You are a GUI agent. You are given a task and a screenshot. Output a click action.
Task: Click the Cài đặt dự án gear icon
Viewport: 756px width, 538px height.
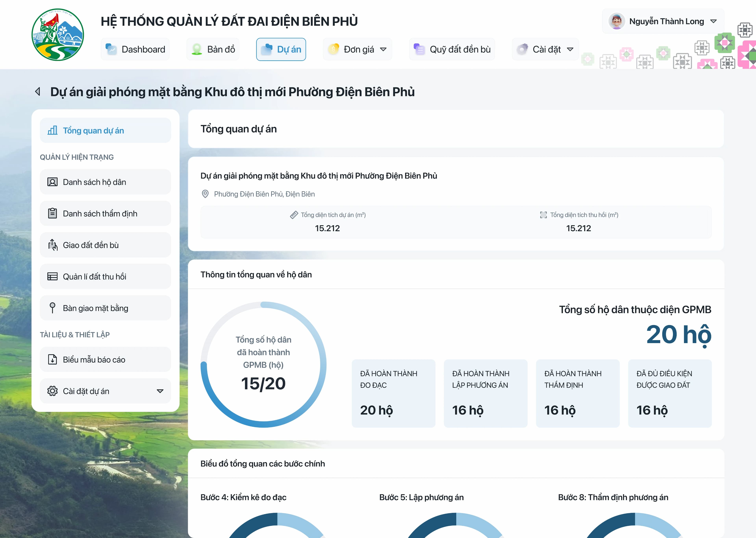coord(52,391)
